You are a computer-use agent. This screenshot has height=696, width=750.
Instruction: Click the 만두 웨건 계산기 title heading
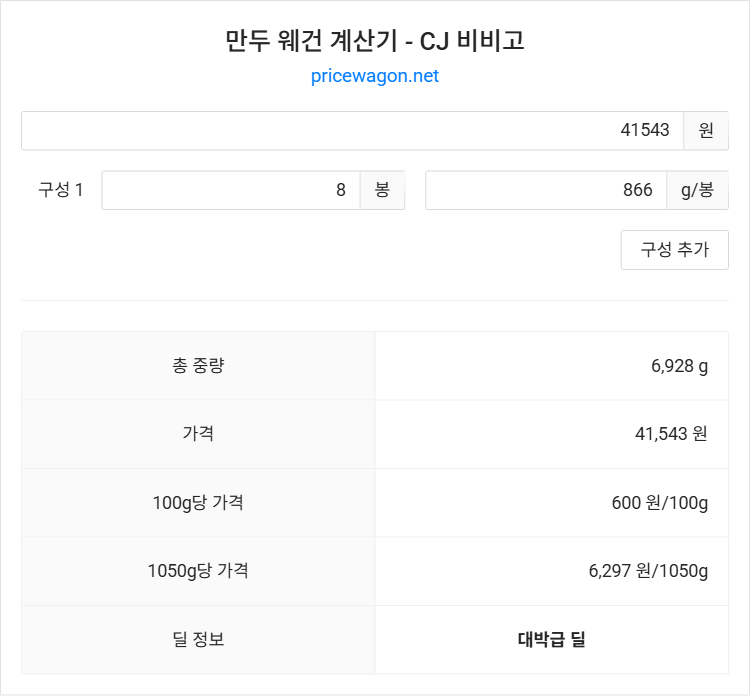pyautogui.click(x=375, y=41)
